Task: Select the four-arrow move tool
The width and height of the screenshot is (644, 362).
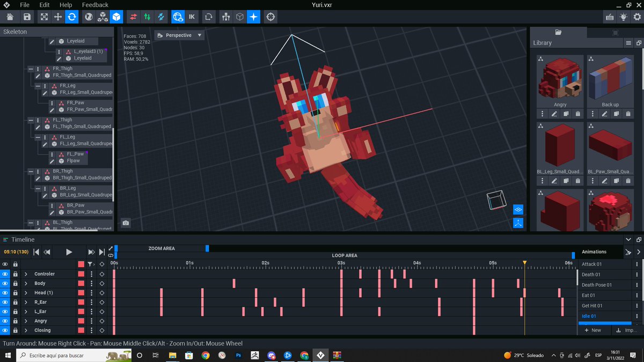Action: (x=58, y=17)
